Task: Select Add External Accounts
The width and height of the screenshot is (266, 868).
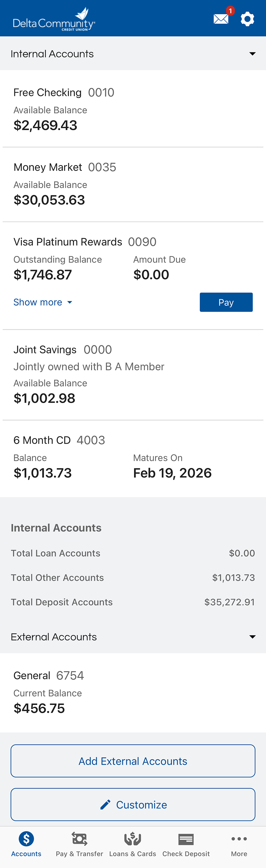Action: (x=133, y=761)
